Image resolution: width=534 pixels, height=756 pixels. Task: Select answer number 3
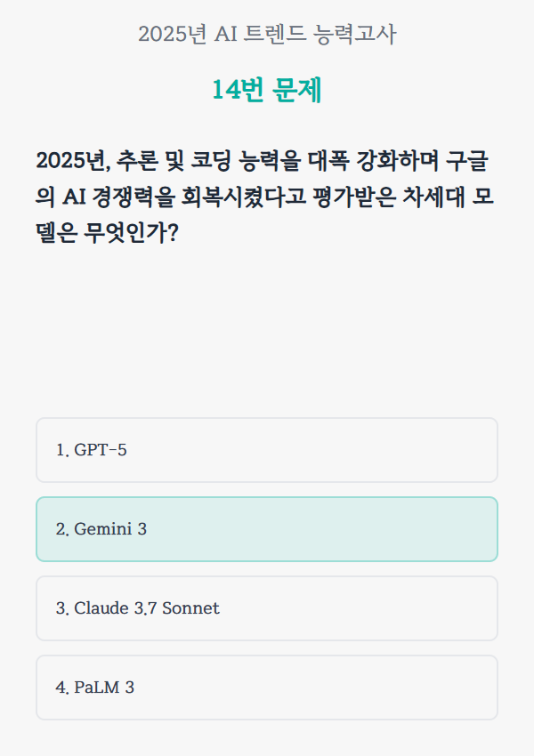tap(267, 608)
